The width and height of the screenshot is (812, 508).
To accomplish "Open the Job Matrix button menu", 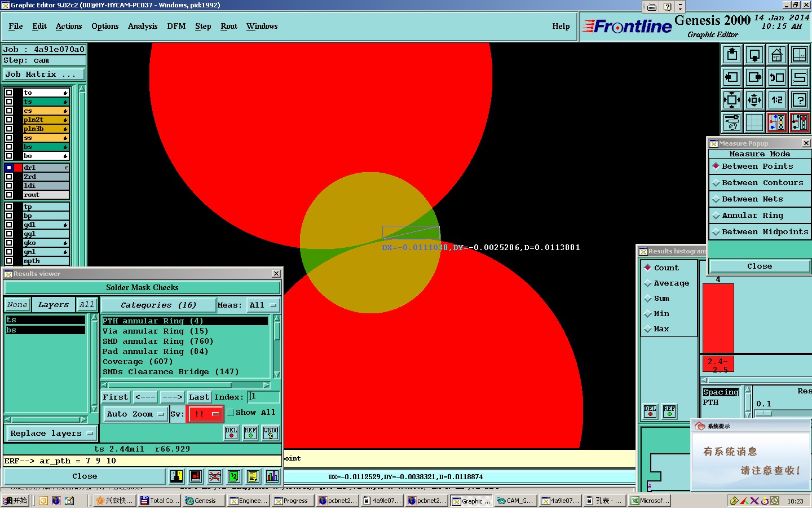I will click(x=44, y=75).
